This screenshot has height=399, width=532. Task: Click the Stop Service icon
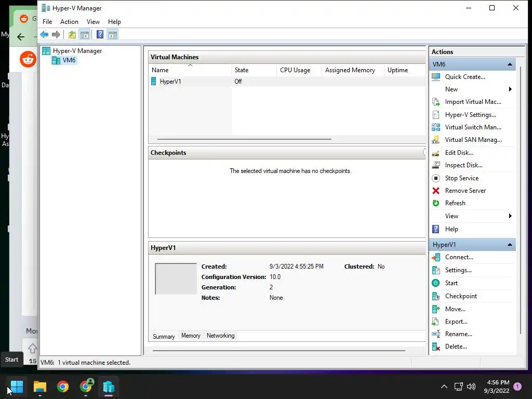point(436,178)
